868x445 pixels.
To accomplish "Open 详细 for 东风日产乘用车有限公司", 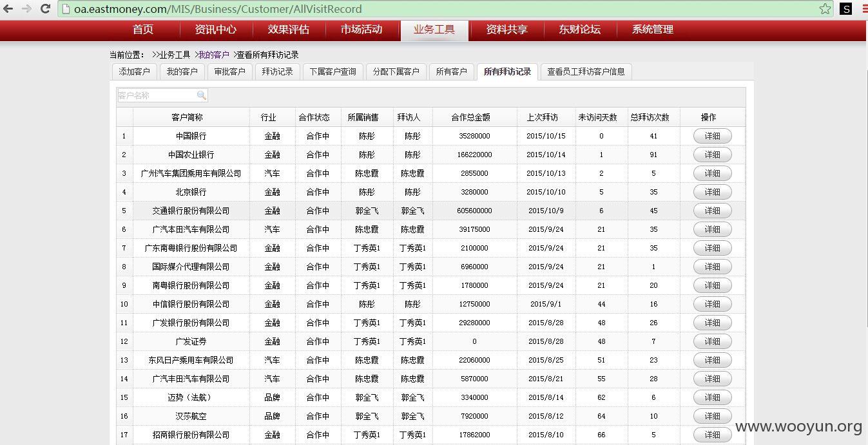I will 712,360.
